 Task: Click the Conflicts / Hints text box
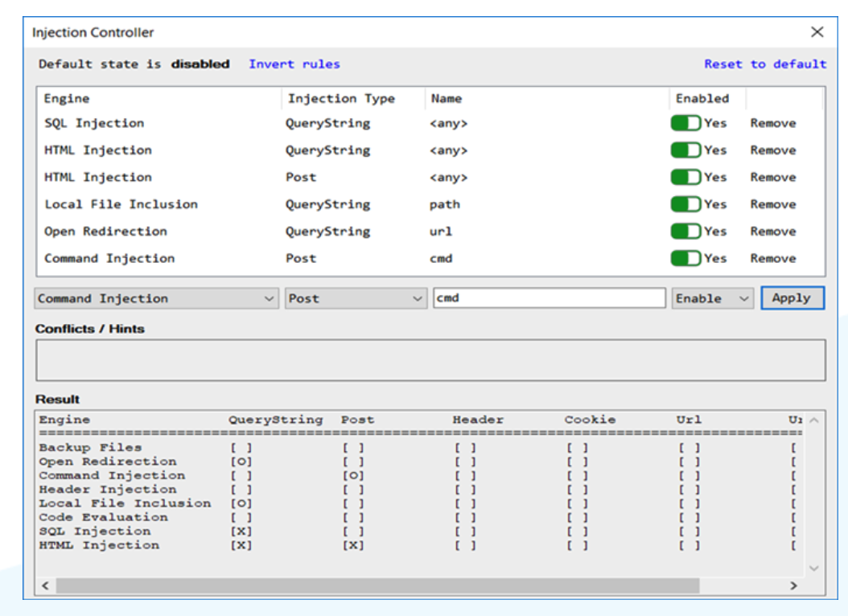coord(430,360)
